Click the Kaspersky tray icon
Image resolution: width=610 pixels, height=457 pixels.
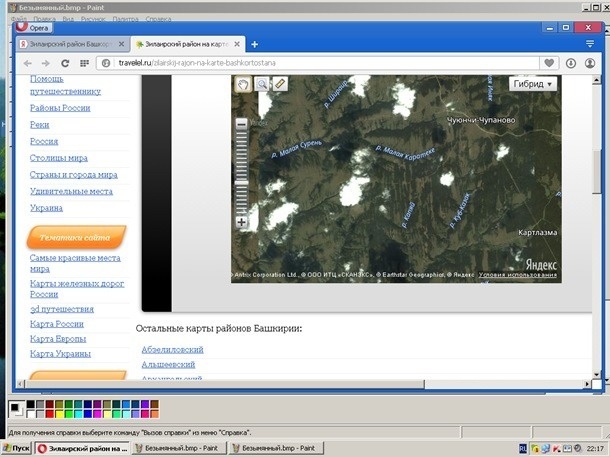[557, 449]
